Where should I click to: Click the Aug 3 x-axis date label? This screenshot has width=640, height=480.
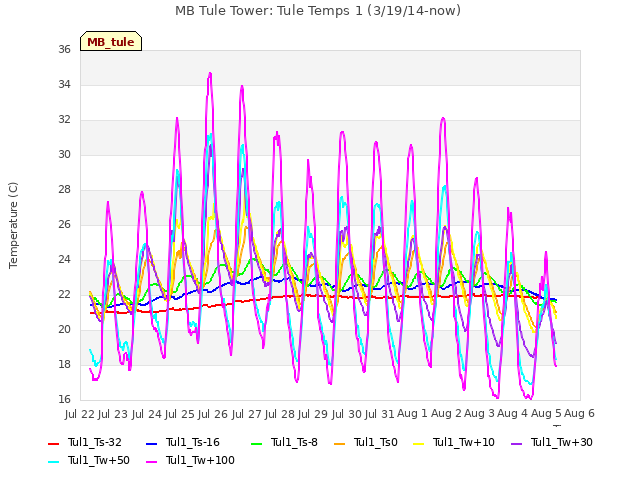coord(479,414)
